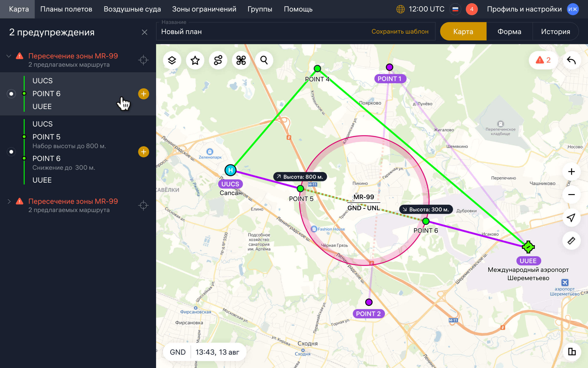Viewport: 588px width, 368px height.
Task: Collapse first MR-99 intersection warning
Action: (9, 56)
